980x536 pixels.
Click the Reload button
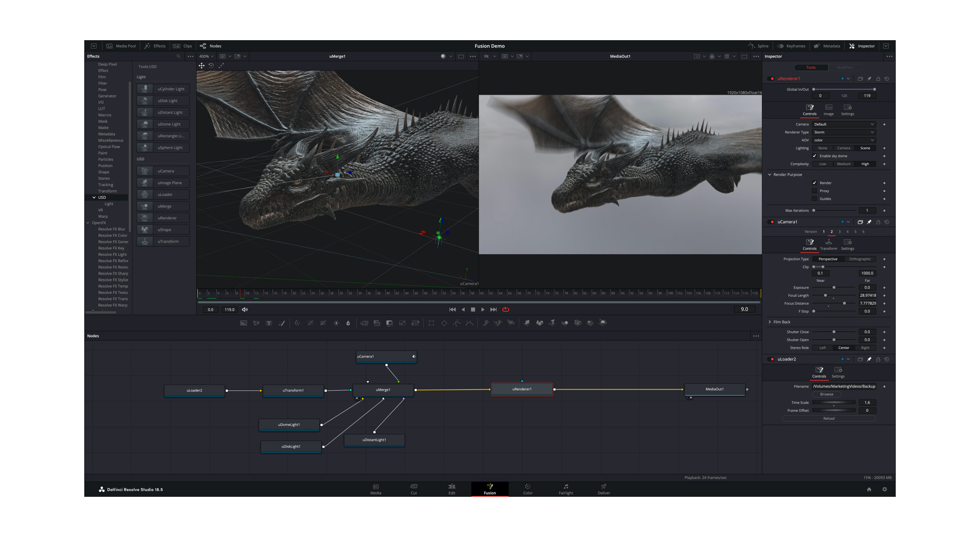(x=829, y=418)
